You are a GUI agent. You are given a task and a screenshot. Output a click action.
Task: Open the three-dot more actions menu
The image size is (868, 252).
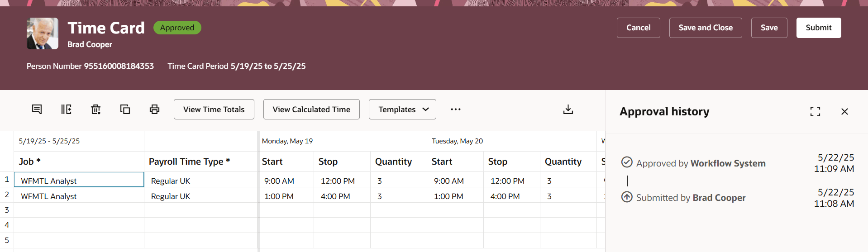456,109
